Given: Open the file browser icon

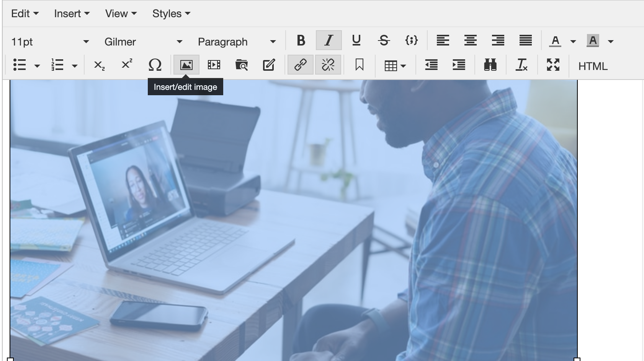Looking at the screenshot, I should point(241,65).
